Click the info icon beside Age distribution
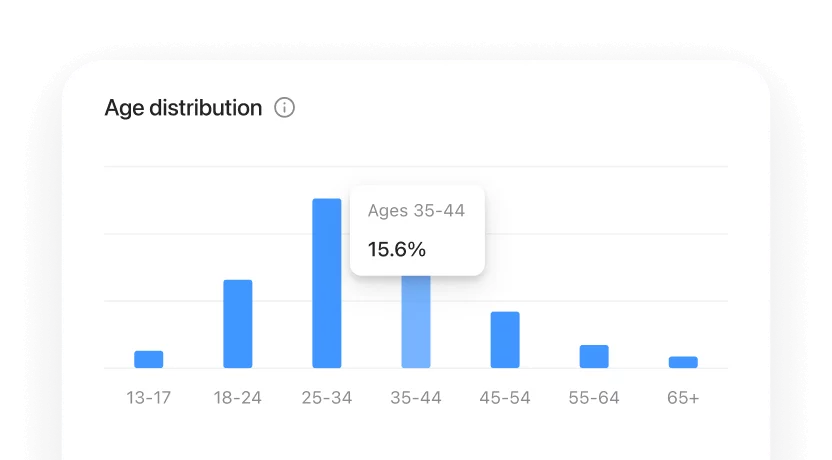The image size is (832, 460). pyautogui.click(x=285, y=108)
